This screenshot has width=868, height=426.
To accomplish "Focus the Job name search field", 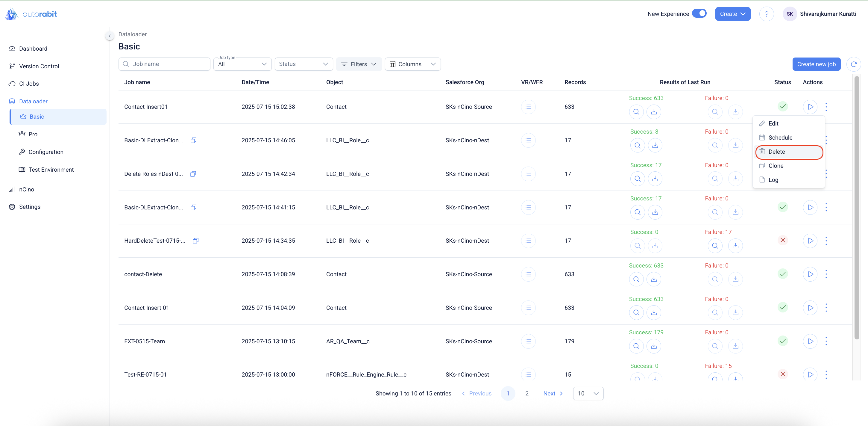I will click(x=169, y=64).
